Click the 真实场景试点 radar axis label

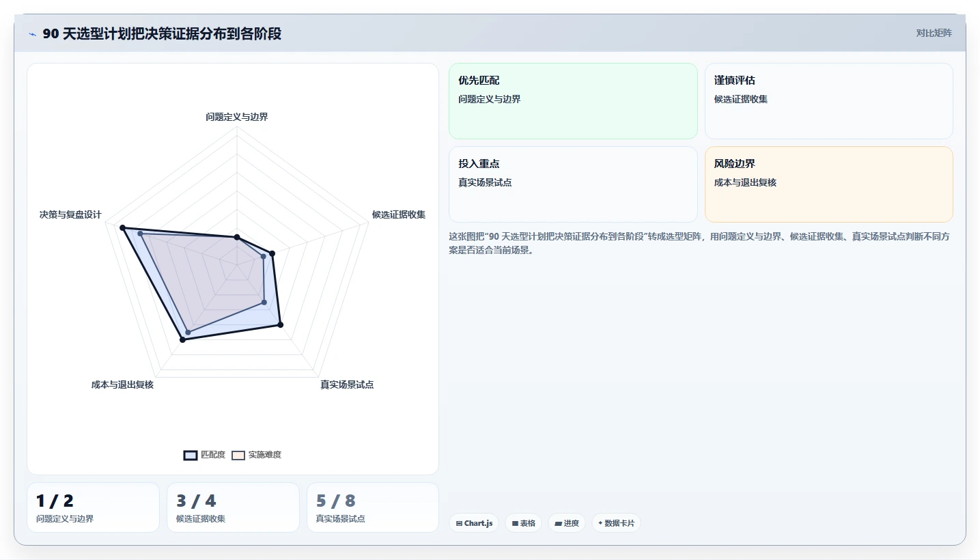pyautogui.click(x=347, y=384)
